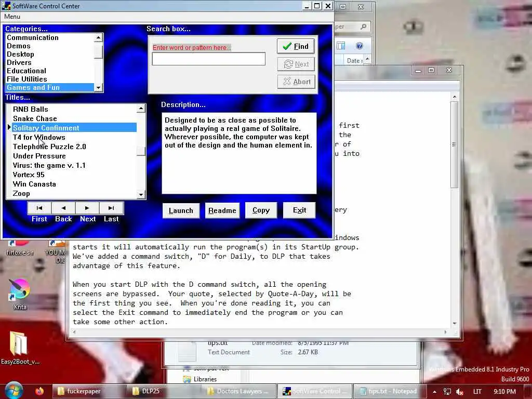
Task: Select Zoop in Titles list
Action: point(74,193)
